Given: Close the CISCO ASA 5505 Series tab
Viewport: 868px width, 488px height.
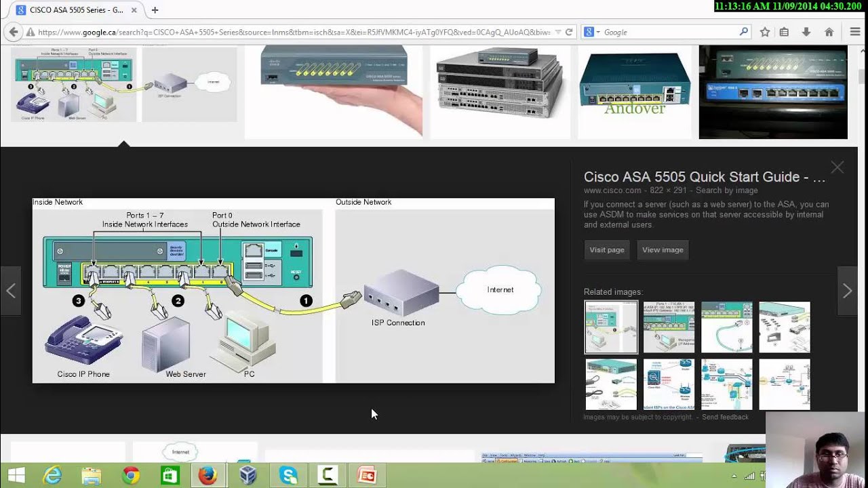Looking at the screenshot, I should [134, 10].
